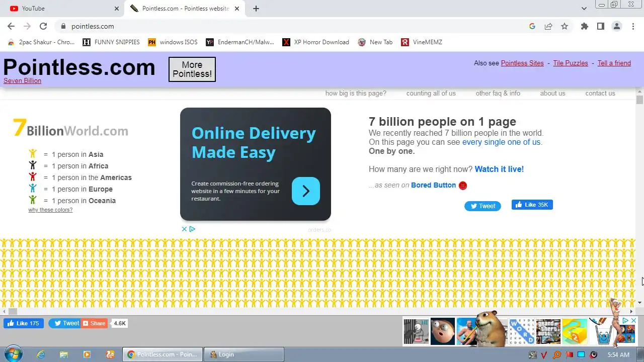The height and width of the screenshot is (362, 644).
Task: Click the WORD search game thumbnail
Action: [x=522, y=331]
